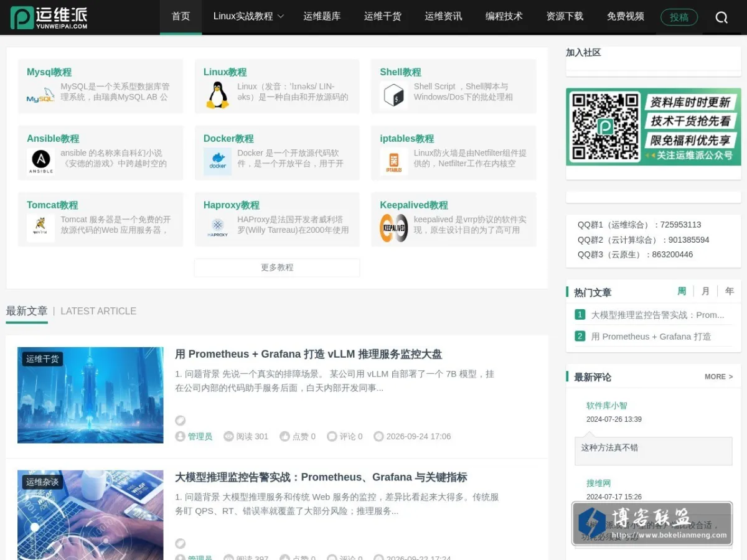Switch hot articles to 年 tab
The height and width of the screenshot is (560, 747).
coord(729,291)
